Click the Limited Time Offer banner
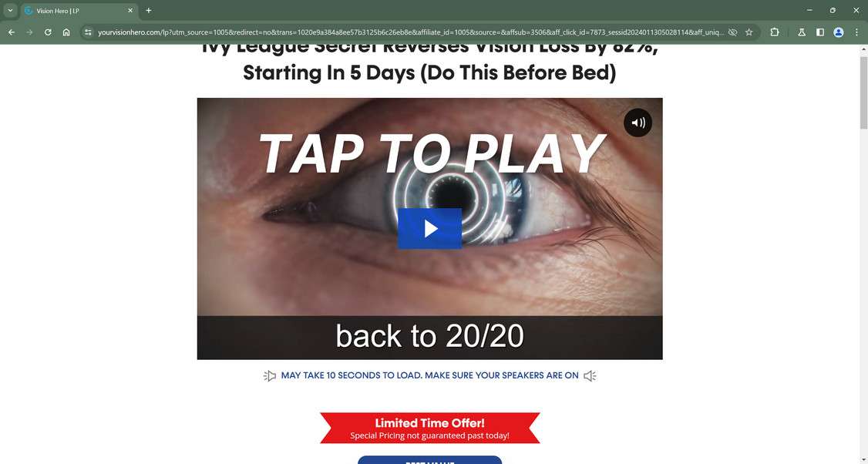The width and height of the screenshot is (868, 464). 429,428
